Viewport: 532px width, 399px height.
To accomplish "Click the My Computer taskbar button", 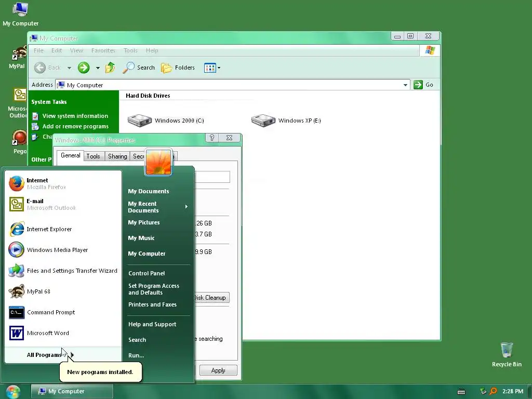I will (72, 392).
